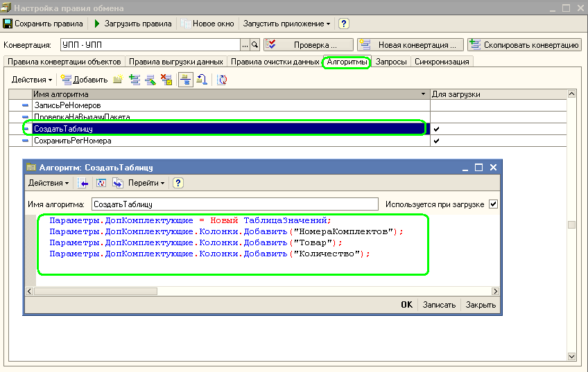Click the edit item icon with pencil
The height and width of the screenshot is (372, 588).
point(150,80)
